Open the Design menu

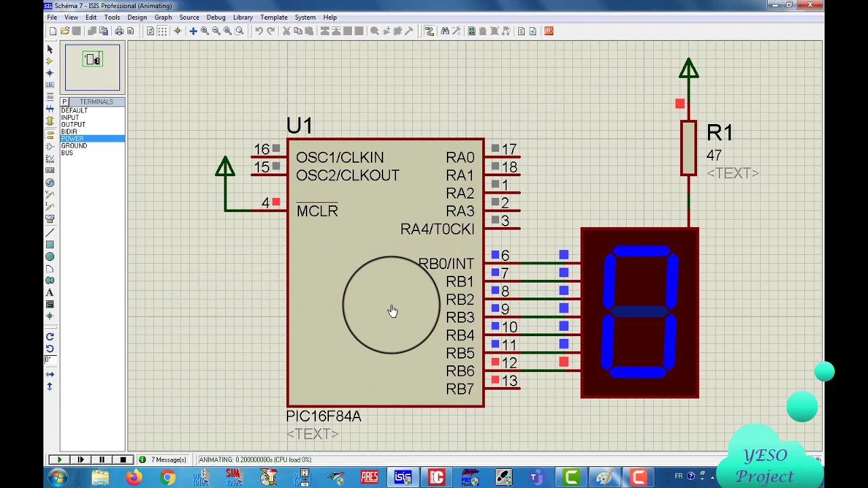pos(137,17)
